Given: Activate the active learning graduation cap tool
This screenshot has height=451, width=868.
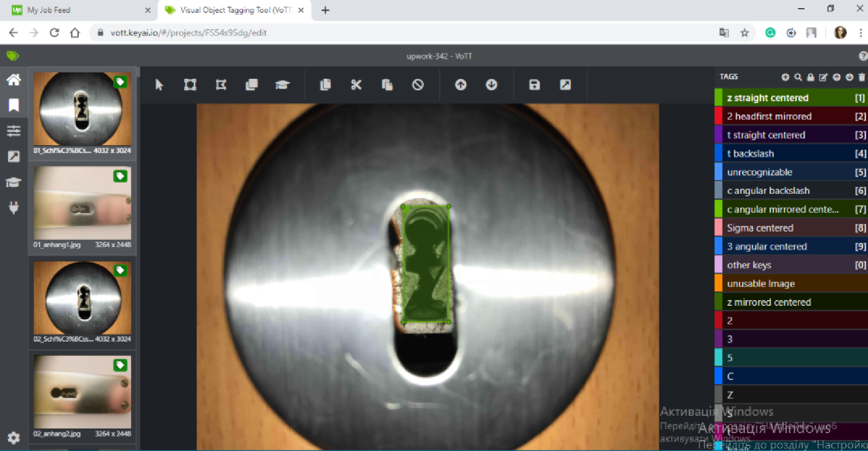Looking at the screenshot, I should [282, 85].
